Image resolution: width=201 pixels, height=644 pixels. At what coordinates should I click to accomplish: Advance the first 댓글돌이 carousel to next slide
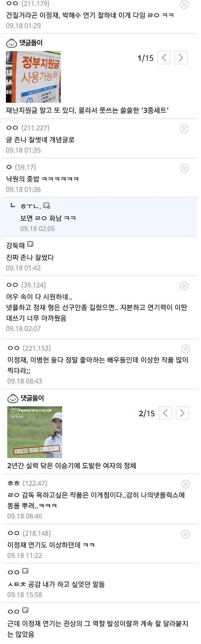pos(181,58)
